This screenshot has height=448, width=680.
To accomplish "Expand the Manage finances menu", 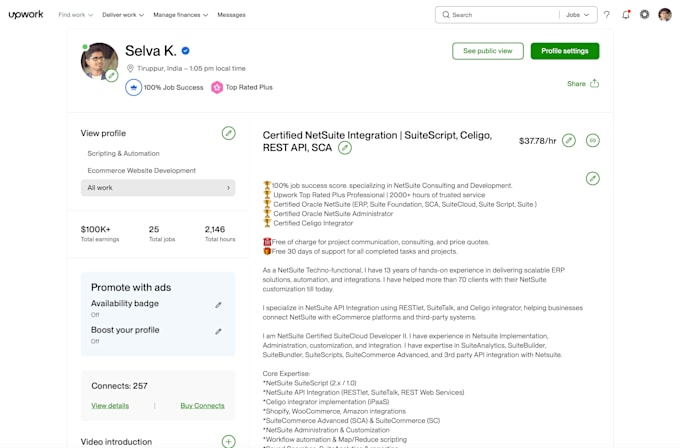I will [180, 15].
